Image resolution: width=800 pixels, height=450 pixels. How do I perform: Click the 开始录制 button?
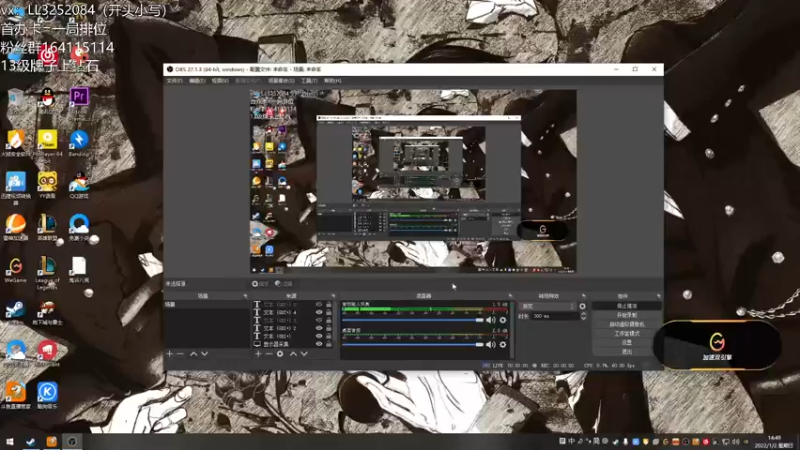pyautogui.click(x=627, y=315)
